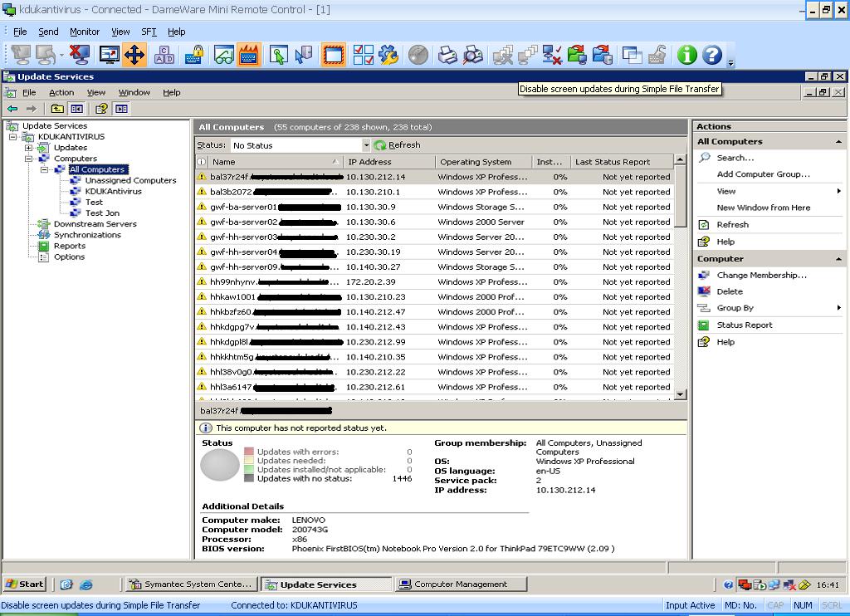
Task: Click the printer icon in DameWare toolbar
Action: pos(447,55)
